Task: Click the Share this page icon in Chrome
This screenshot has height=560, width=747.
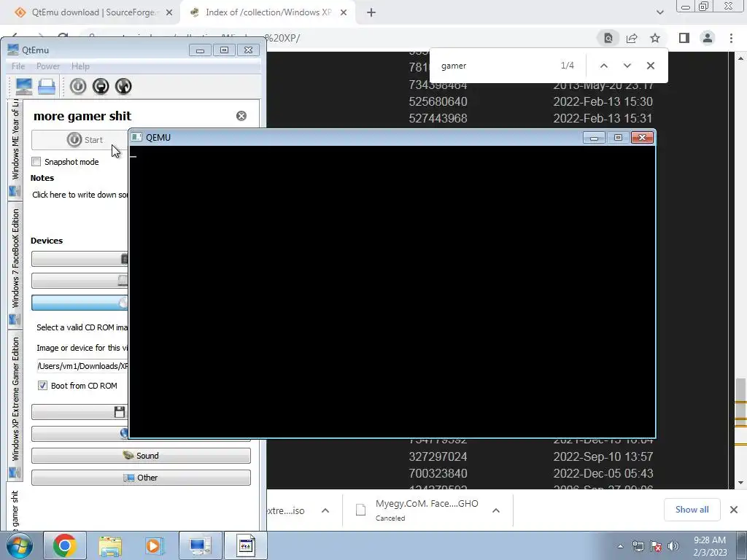Action: click(x=632, y=38)
